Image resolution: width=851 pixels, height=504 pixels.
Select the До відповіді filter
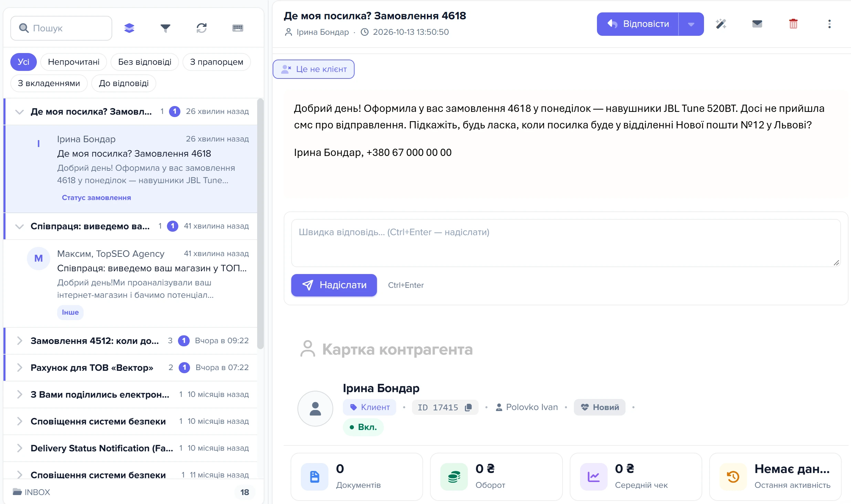tap(124, 83)
